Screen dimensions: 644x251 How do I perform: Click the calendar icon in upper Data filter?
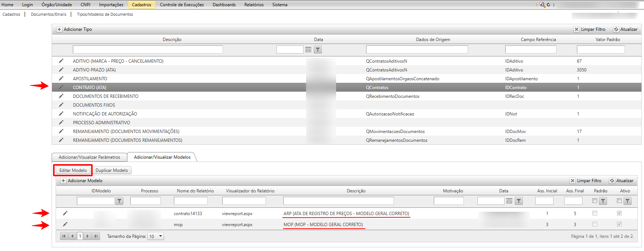coord(308,50)
